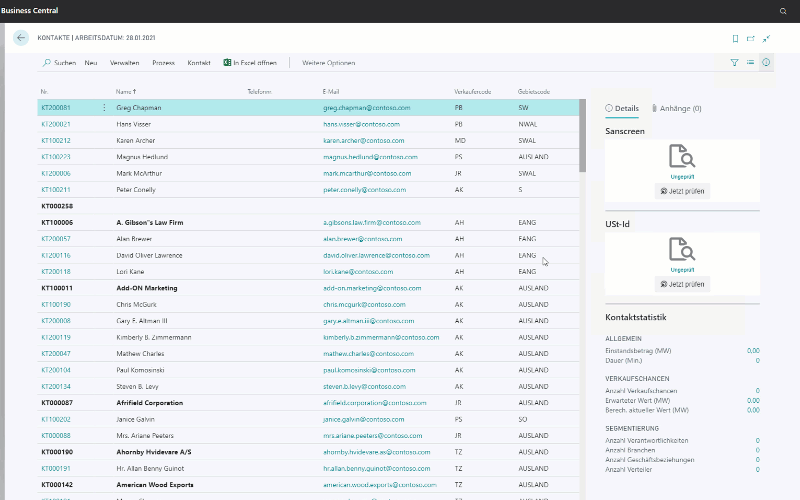800x500 pixels.
Task: Sort by the Name column header
Action: click(126, 92)
